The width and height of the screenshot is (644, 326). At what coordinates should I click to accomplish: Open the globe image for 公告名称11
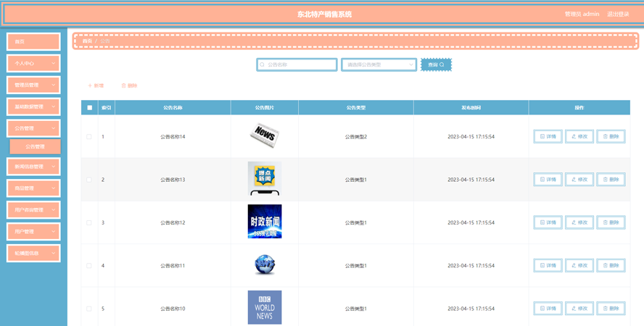pos(265,265)
